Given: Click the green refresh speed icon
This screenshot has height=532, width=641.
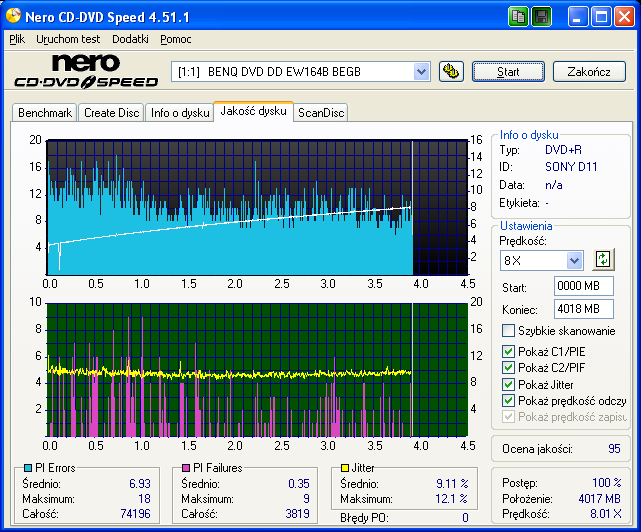Looking at the screenshot, I should (603, 259).
